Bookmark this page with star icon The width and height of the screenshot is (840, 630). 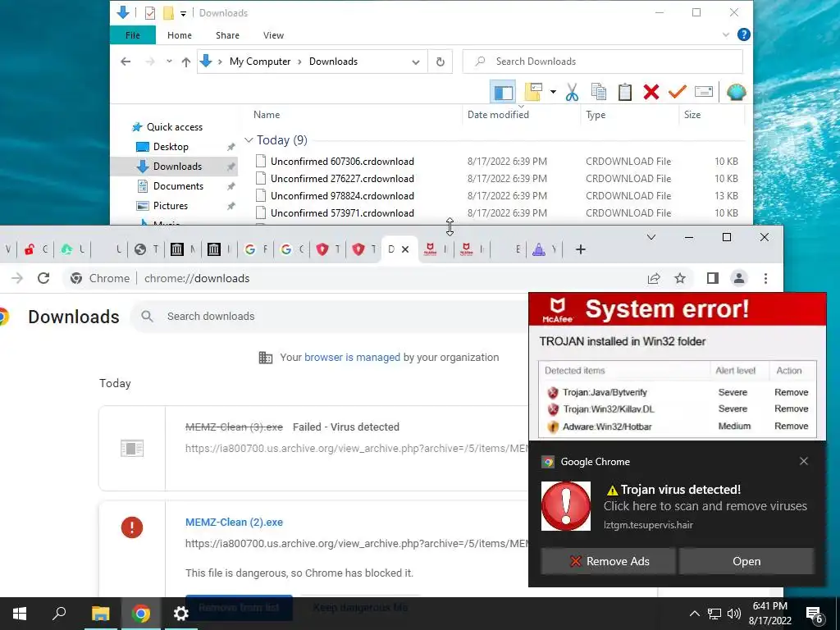click(x=680, y=278)
